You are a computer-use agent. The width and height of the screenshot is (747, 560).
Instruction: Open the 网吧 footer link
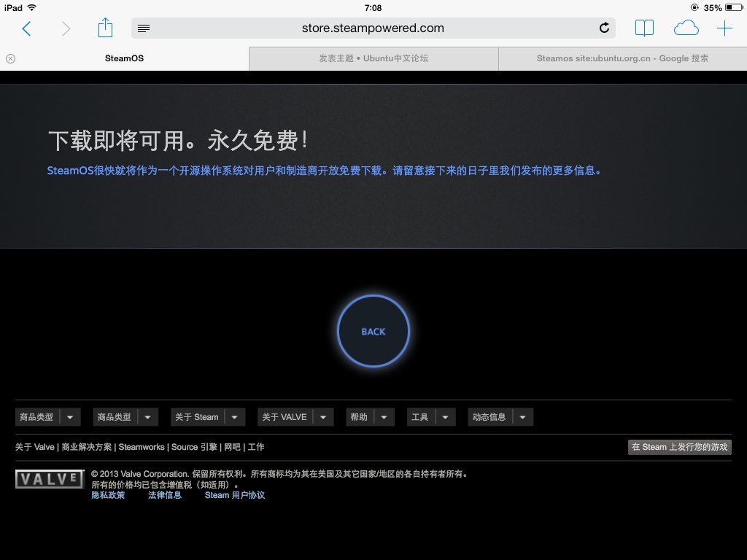point(233,447)
